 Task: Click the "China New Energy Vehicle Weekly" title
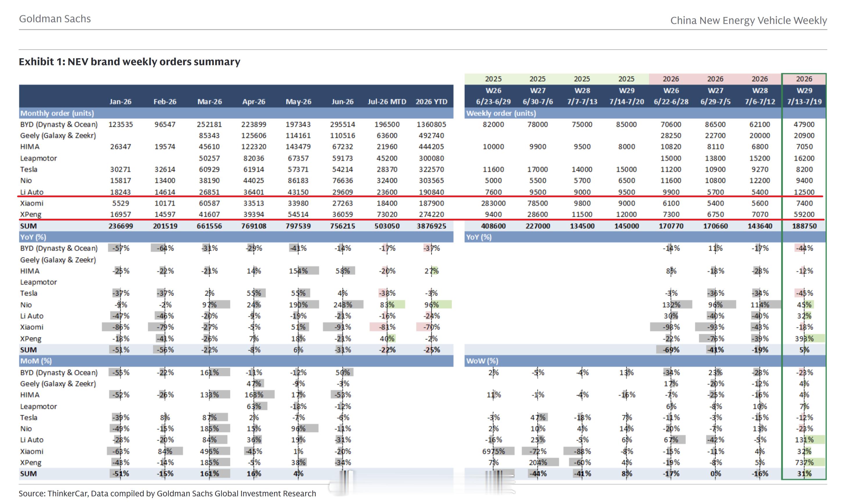(x=749, y=20)
